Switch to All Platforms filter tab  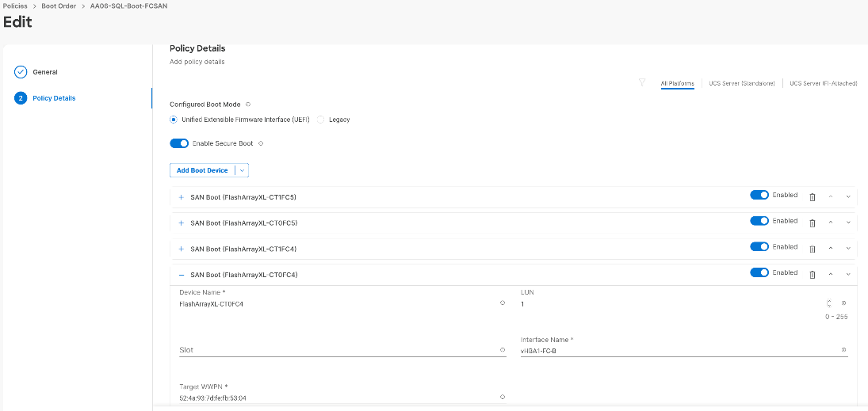click(677, 83)
